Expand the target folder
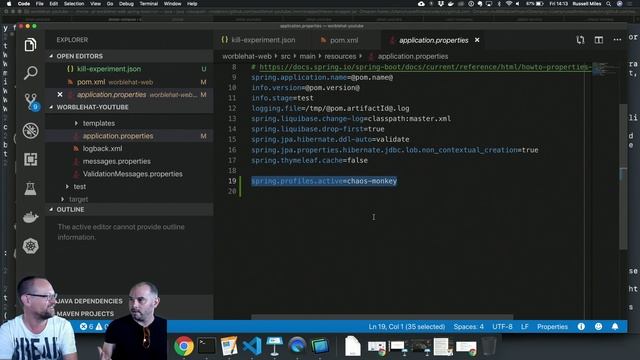640x360 pixels. click(78, 199)
